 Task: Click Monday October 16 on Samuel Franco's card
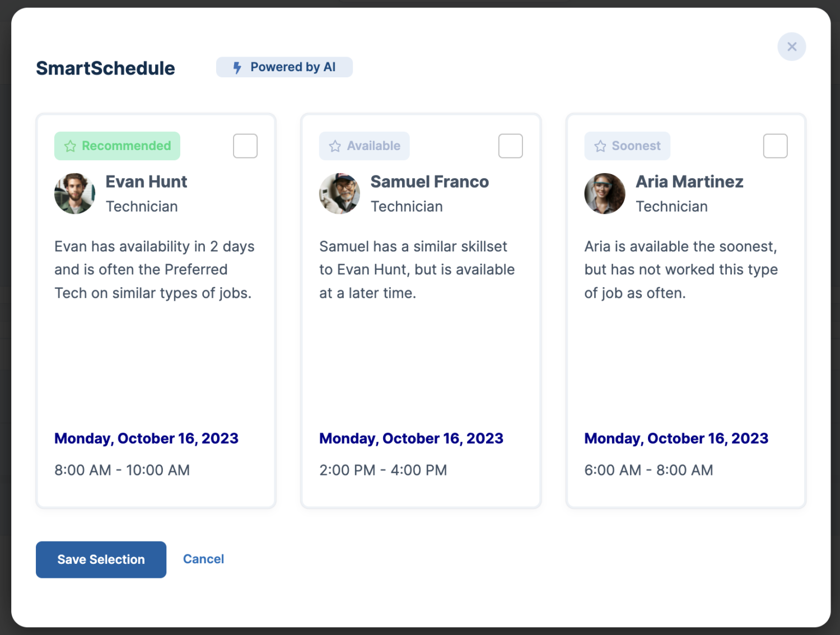[411, 438]
